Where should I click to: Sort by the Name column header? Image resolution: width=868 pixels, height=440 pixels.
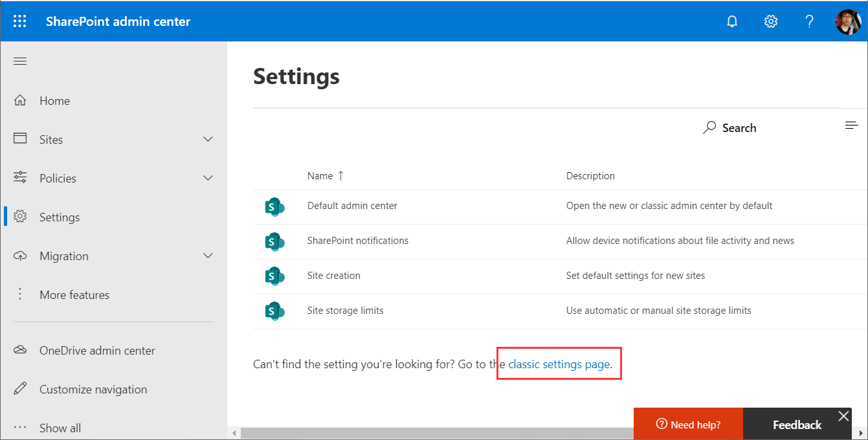pyautogui.click(x=320, y=176)
